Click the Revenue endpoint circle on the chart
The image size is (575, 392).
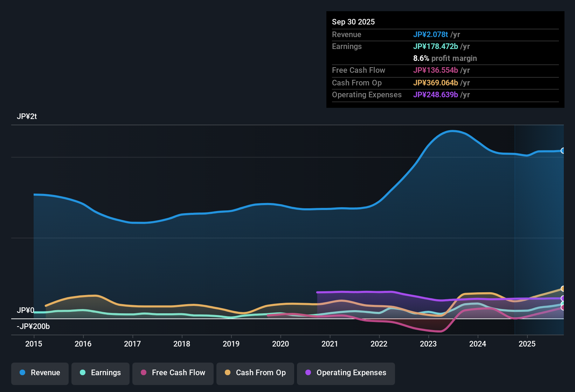(563, 150)
